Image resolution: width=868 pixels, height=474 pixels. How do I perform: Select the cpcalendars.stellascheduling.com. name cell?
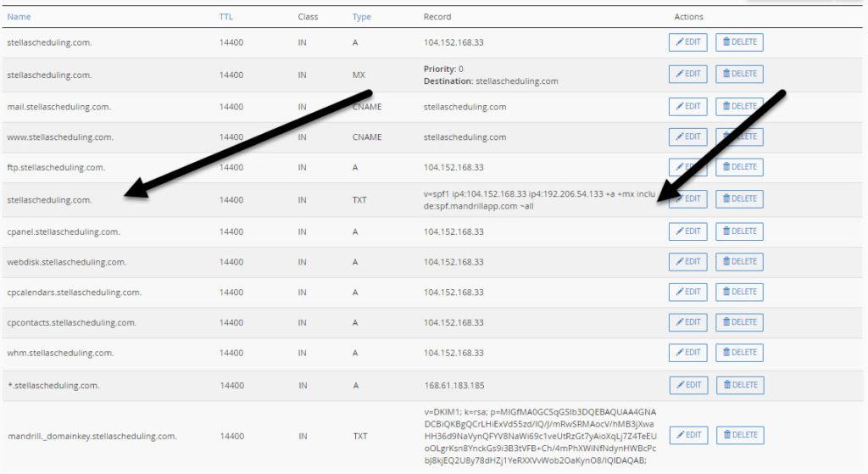[x=75, y=293]
